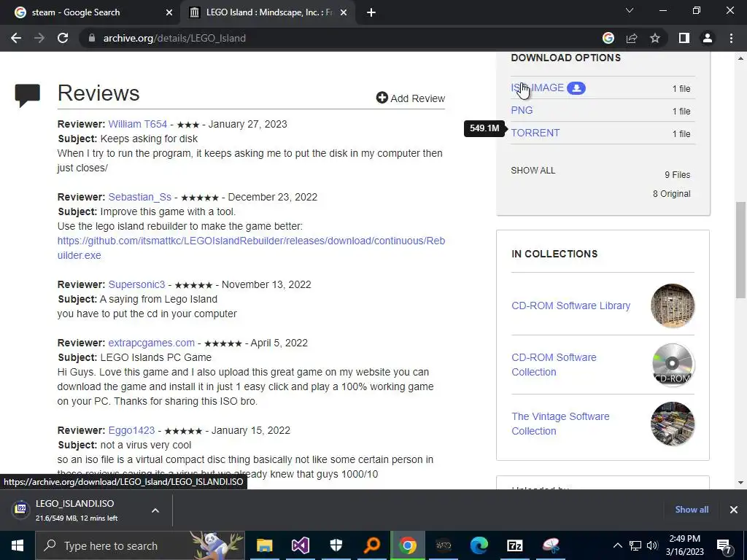This screenshot has width=747, height=560.
Task: Switch to Chrome in the taskbar
Action: 408,545
